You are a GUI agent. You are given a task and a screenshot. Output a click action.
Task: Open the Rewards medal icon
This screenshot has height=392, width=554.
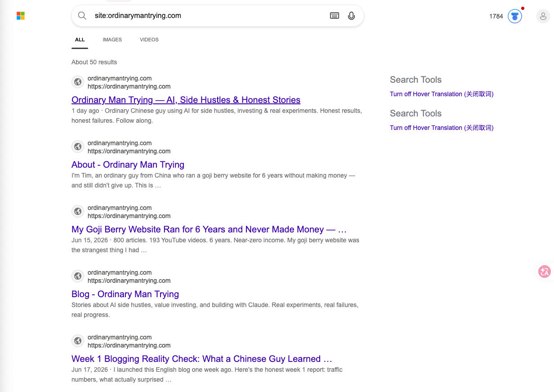point(515,16)
